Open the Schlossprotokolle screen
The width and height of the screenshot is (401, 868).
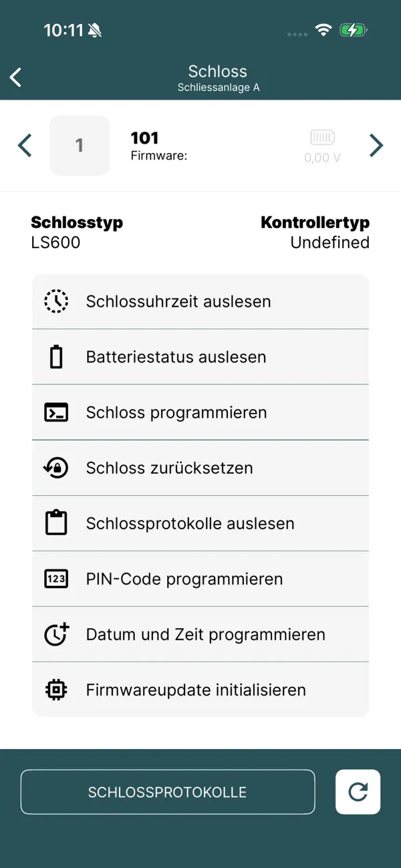168,792
